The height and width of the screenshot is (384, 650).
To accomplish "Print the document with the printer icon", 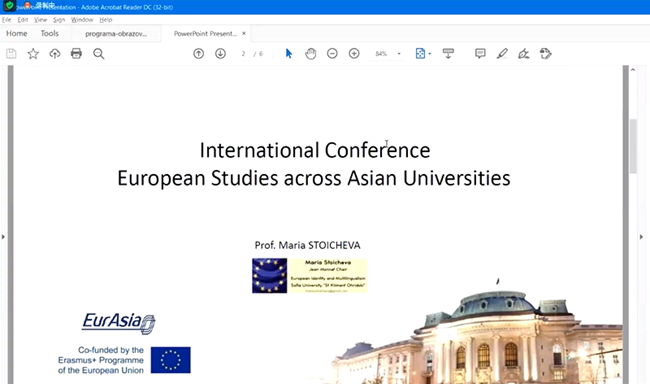I will tap(76, 53).
